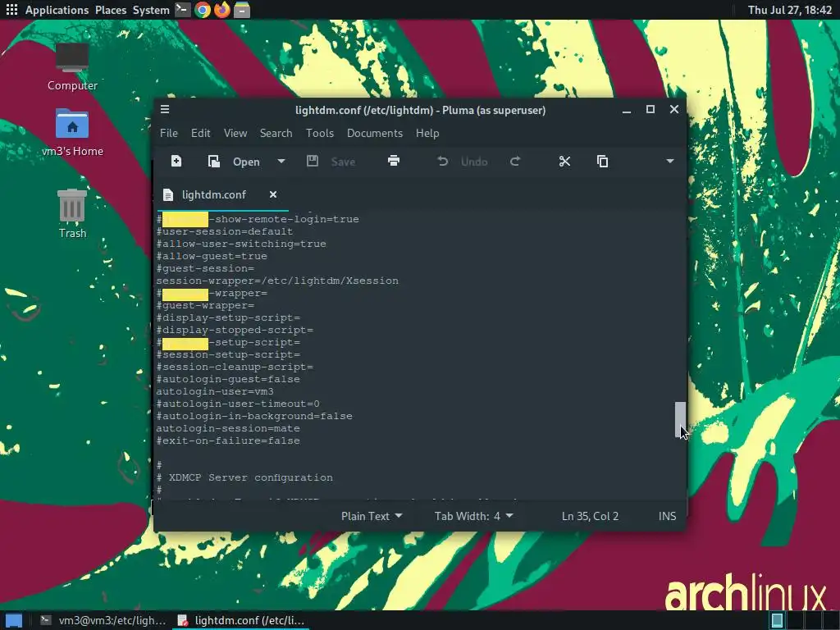The width and height of the screenshot is (840, 630).
Task: Open the Documents menu
Action: click(x=374, y=133)
